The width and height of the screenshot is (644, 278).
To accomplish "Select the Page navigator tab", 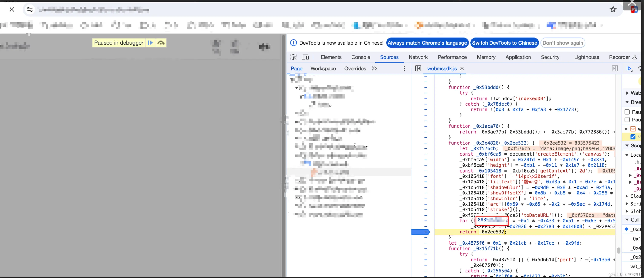I will [x=296, y=69].
